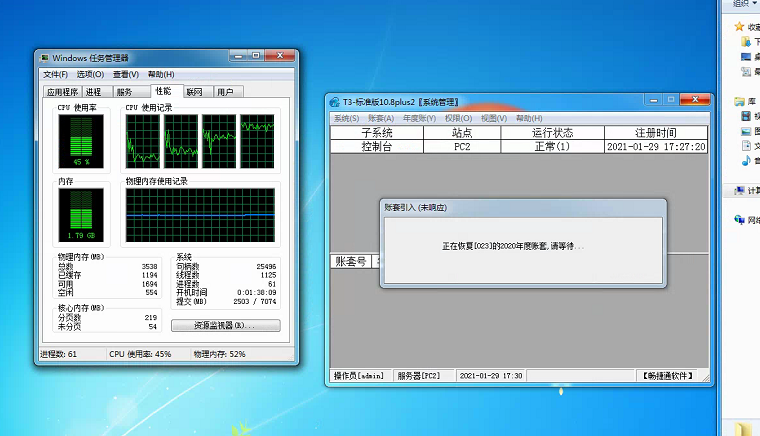Click the 账套引入 (未响应) dialog title
Screen dimensions: 760x436
coord(415,207)
